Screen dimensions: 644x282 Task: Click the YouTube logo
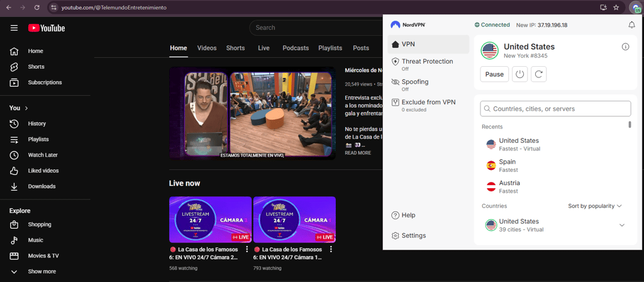pyautogui.click(x=47, y=28)
